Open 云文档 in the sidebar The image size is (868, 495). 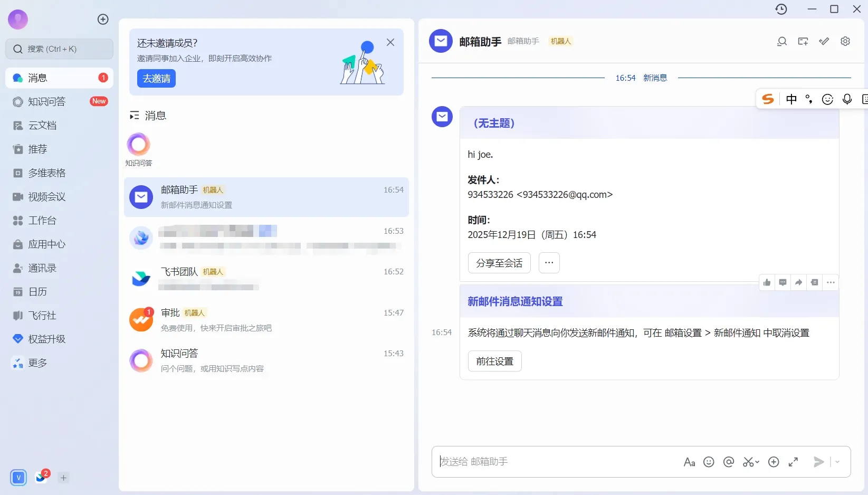click(42, 125)
